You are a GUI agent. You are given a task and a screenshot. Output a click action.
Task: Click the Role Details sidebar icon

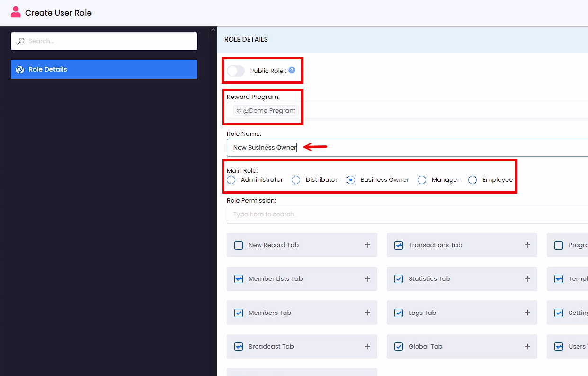point(20,69)
